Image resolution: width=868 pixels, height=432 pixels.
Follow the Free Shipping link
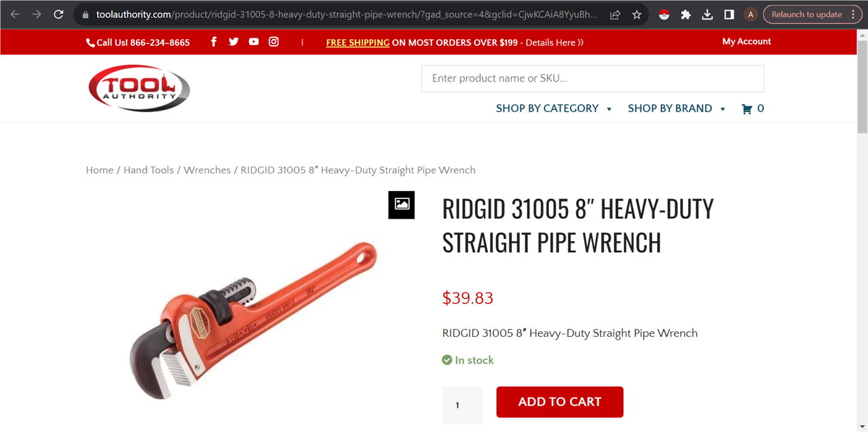357,43
